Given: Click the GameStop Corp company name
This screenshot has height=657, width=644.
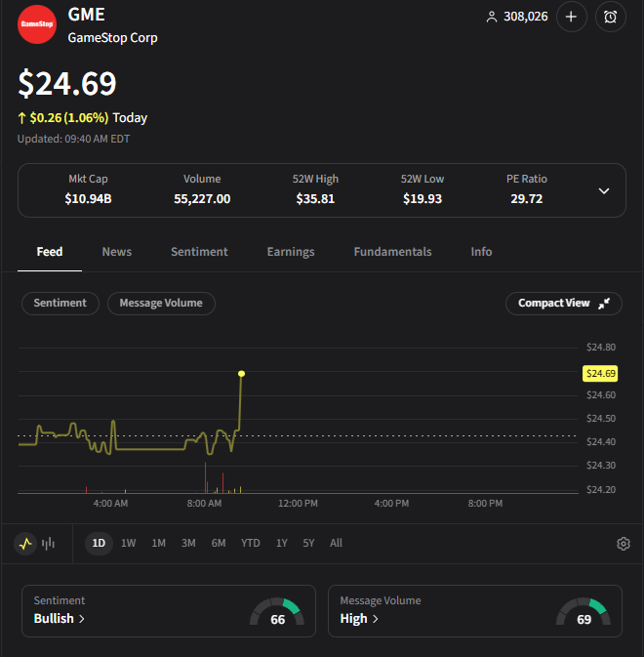Looking at the screenshot, I should coord(112,38).
